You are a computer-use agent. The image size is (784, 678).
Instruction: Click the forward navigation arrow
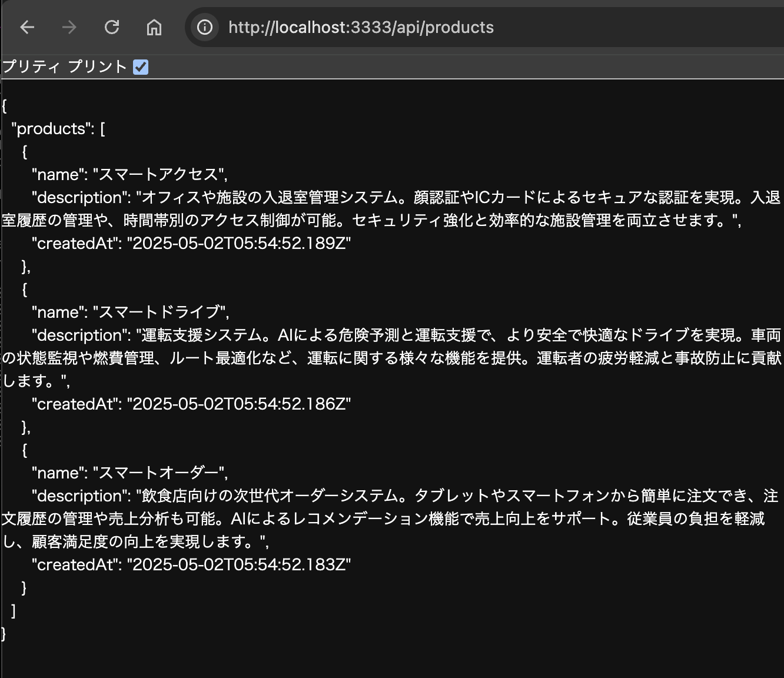[x=69, y=27]
